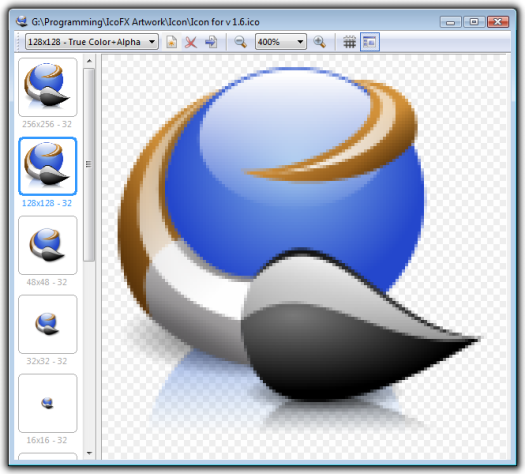Select the 48x48 - 32 thumbnail
This screenshot has width=525, height=474.
48,245
